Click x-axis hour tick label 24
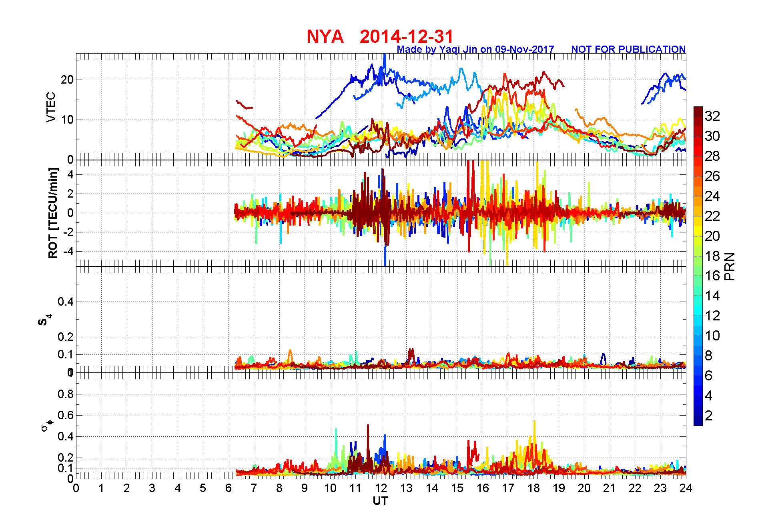 click(686, 488)
